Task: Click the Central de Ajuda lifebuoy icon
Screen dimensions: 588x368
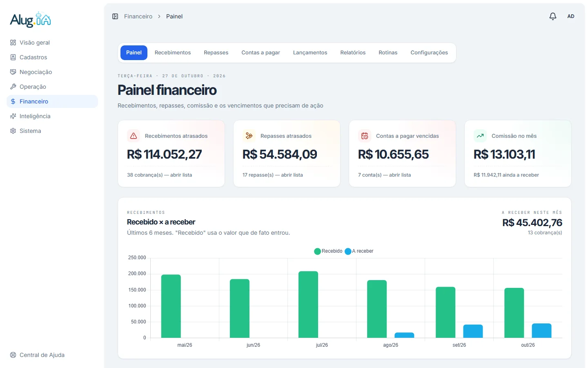Action: [13, 355]
